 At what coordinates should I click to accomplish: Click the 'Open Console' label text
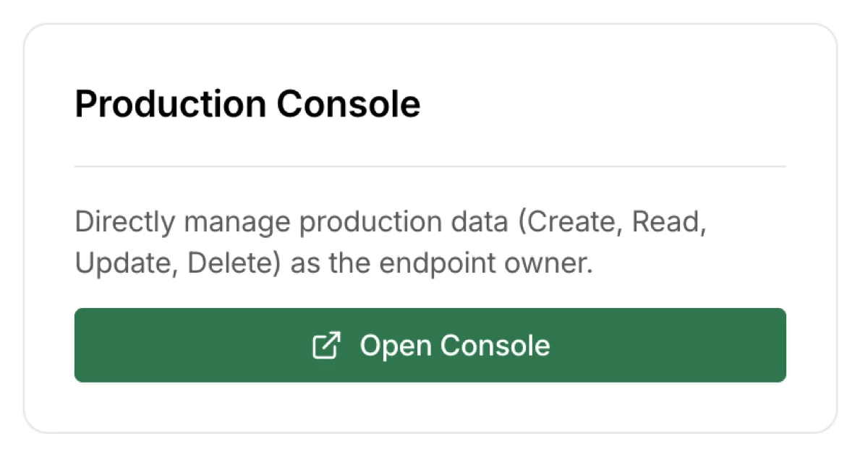(x=456, y=346)
